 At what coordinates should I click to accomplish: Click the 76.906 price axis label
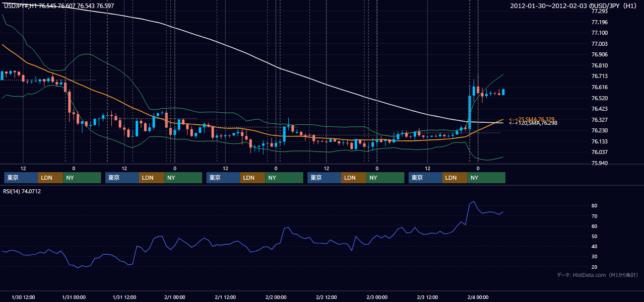click(x=599, y=54)
